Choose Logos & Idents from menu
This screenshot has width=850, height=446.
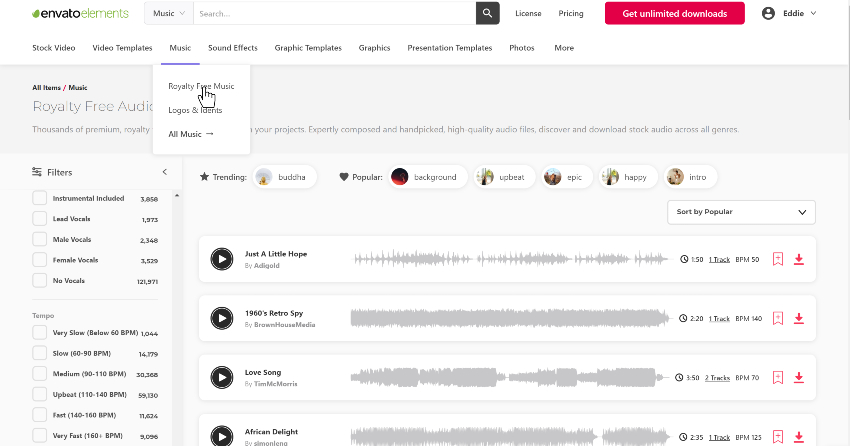(195, 110)
